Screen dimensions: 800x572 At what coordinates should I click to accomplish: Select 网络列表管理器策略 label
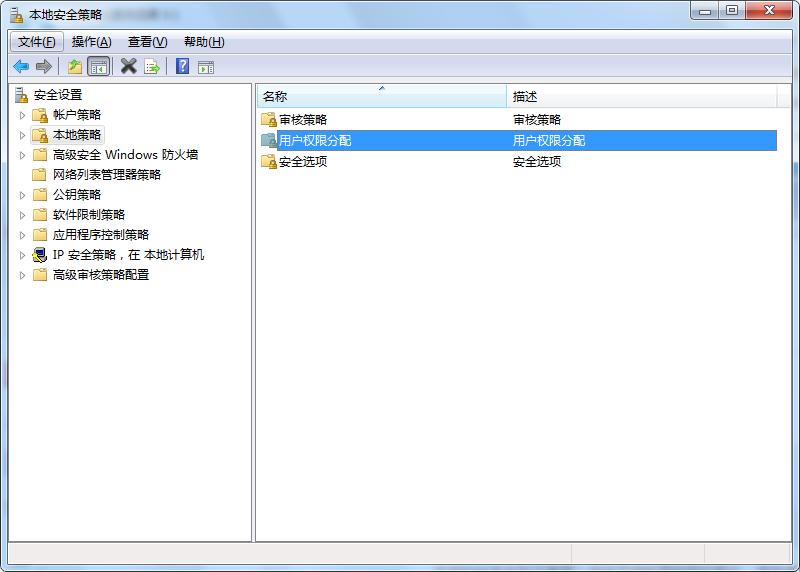(107, 175)
